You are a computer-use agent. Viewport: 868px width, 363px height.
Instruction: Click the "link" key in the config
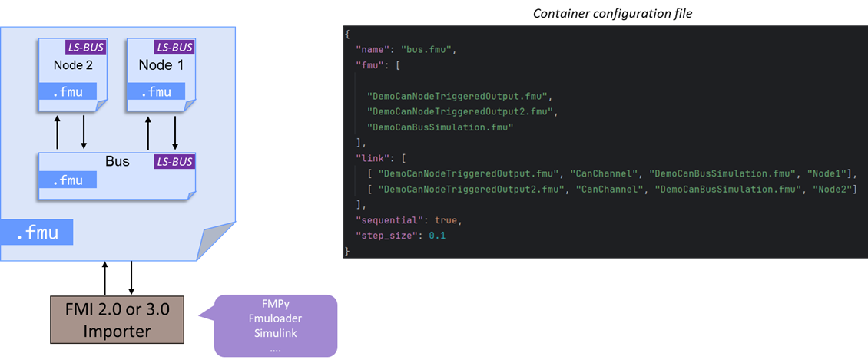pos(373,158)
